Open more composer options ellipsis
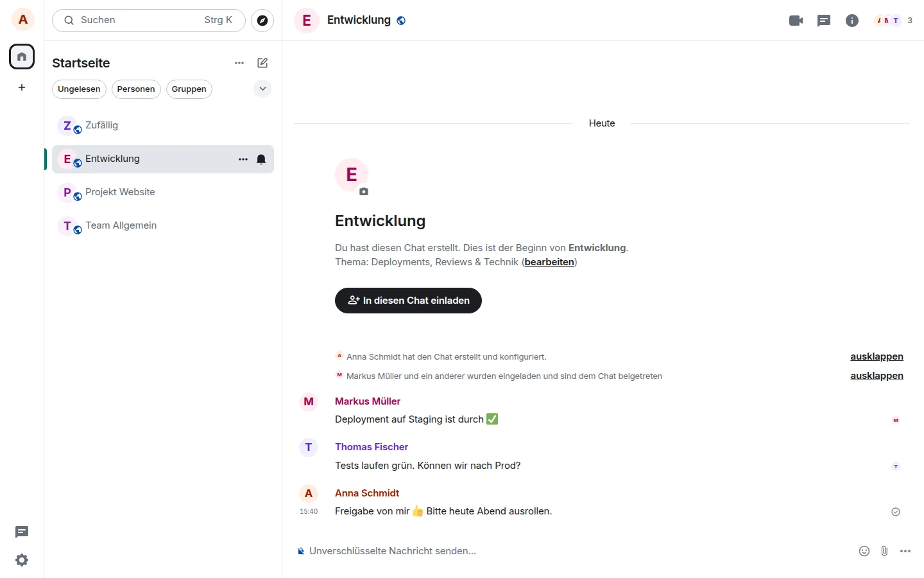This screenshot has width=924, height=578. click(905, 551)
